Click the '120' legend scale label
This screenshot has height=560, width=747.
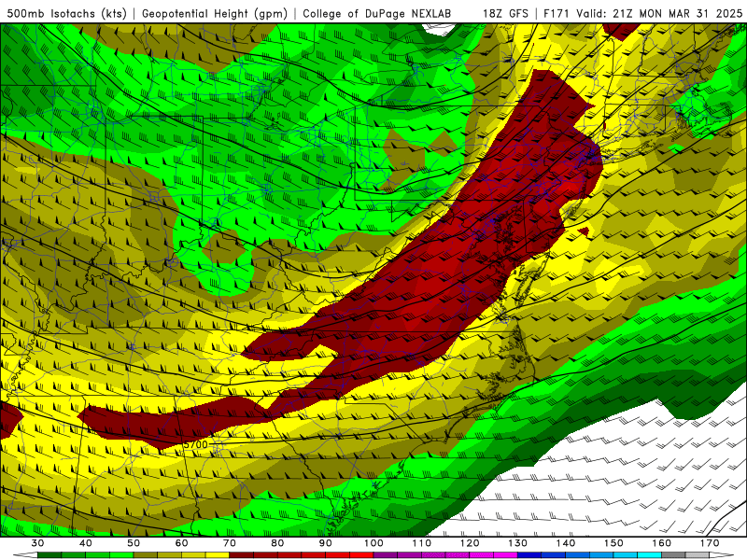pyautogui.click(x=470, y=543)
